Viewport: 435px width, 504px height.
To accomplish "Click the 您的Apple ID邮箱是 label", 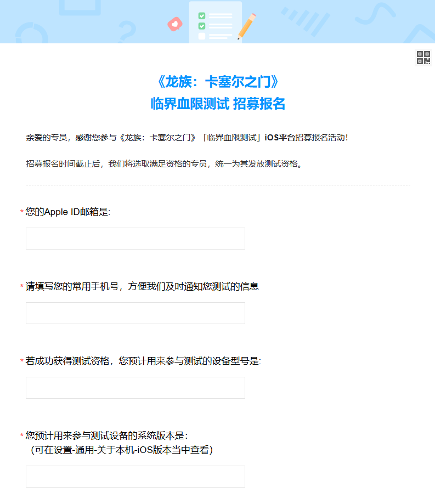I will coord(68,212).
